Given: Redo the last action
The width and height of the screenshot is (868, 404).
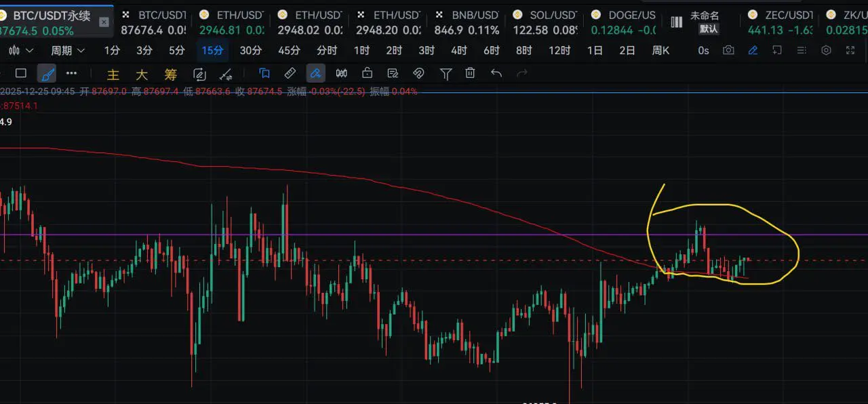Looking at the screenshot, I should (521, 73).
